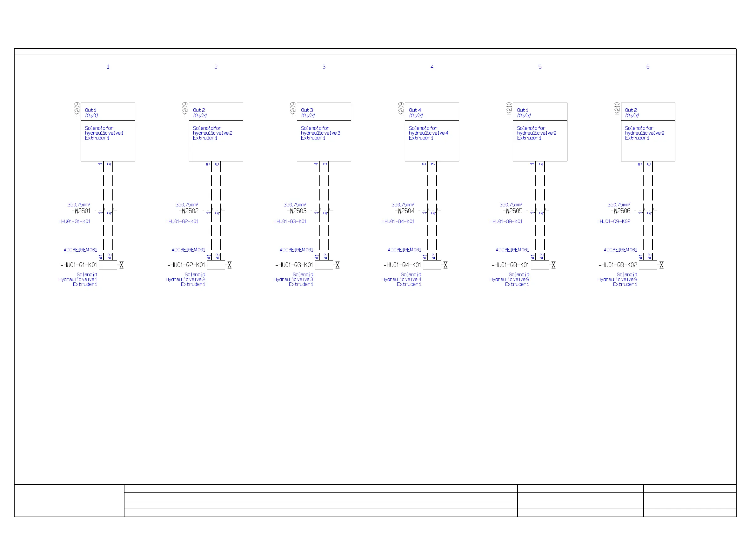Click ADC3E16EM001 part number above =HU01-Q2-K01
Viewport: 756px width, 535px height.
(188, 250)
